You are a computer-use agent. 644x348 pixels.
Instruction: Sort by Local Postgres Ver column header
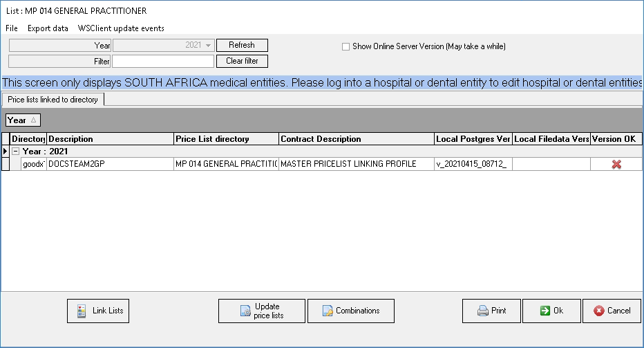pos(473,139)
